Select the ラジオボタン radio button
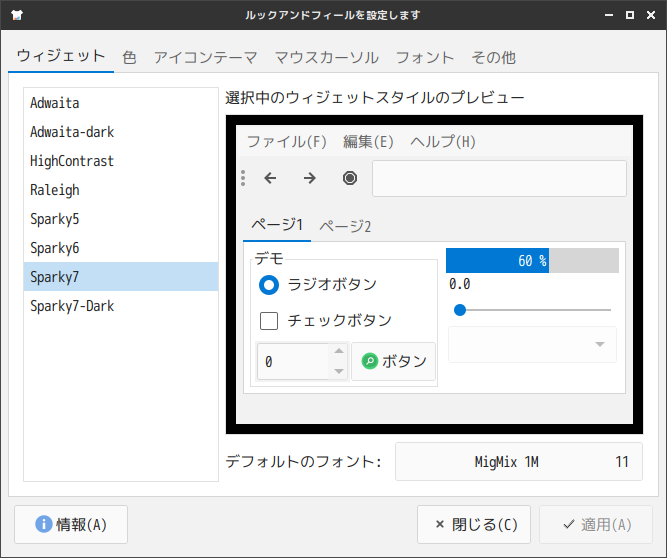The height and width of the screenshot is (558, 667). point(269,285)
